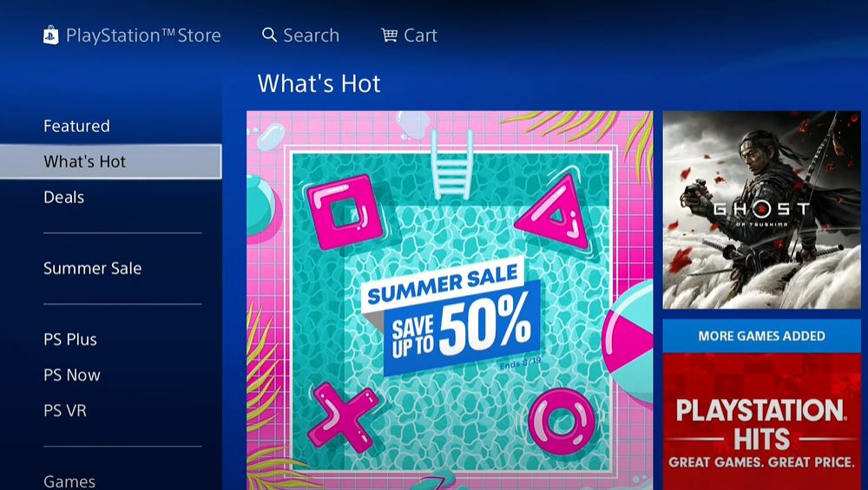Click the PlayStation Store shopping bag icon
Viewport: 868px width, 490px height.
[x=51, y=35]
